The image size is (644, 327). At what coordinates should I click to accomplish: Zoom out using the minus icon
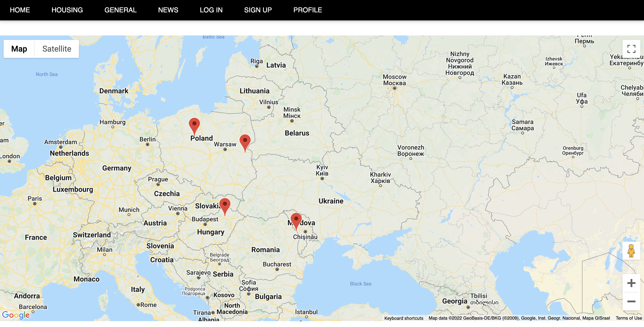click(631, 301)
